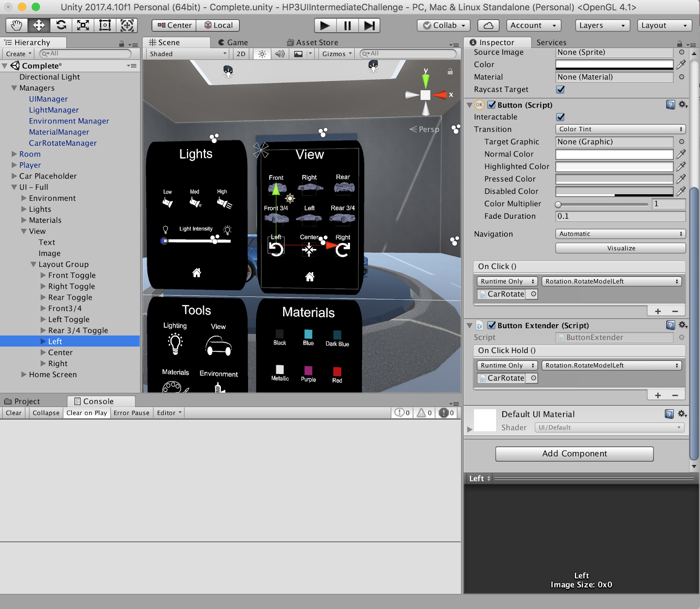
Task: Open the cloud services icon
Action: point(488,25)
